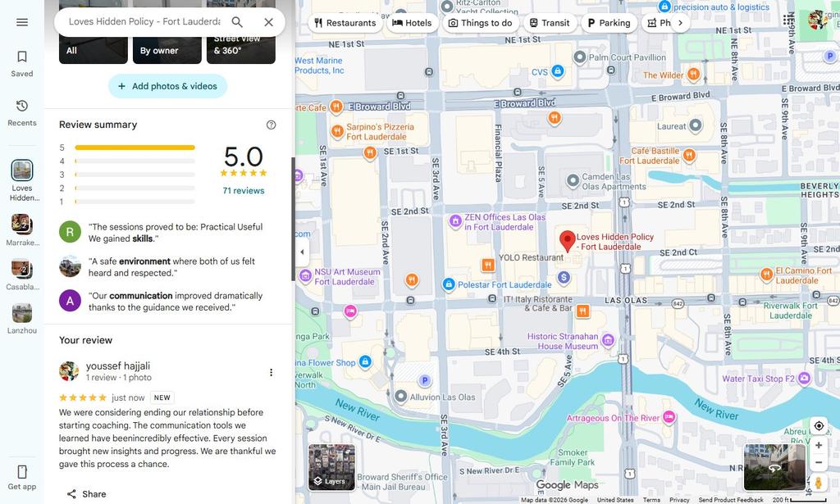This screenshot has width=840, height=504.
Task: Open Privacy link in map footer
Action: point(679,500)
